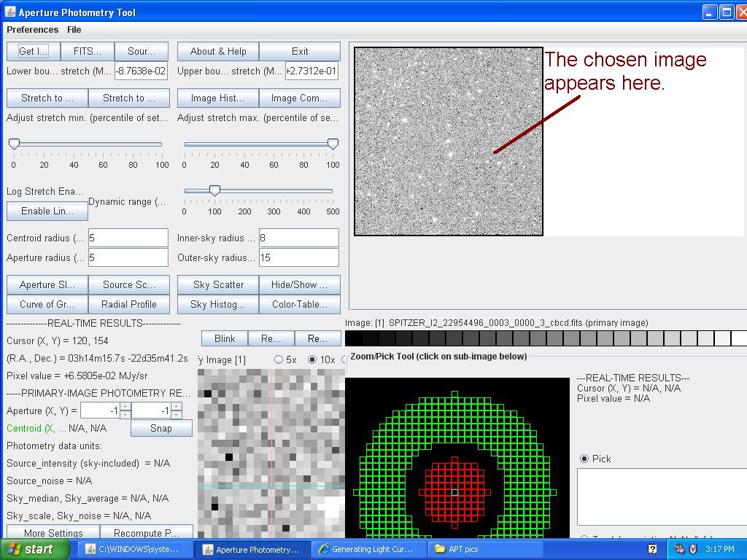Click the Aperture radius input field

click(128, 257)
